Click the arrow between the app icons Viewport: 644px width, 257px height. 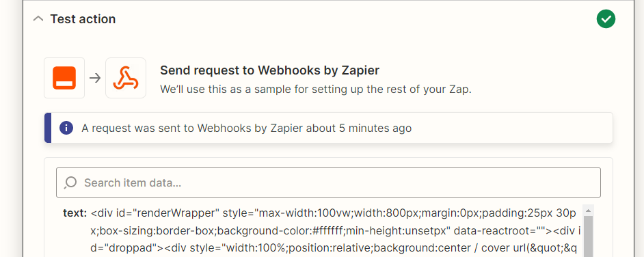tap(95, 78)
